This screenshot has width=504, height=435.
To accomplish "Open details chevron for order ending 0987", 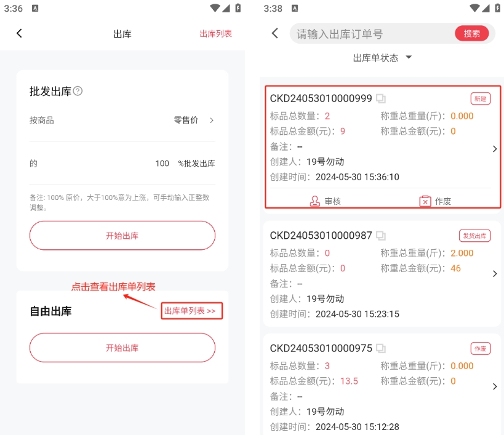I will (x=495, y=274).
